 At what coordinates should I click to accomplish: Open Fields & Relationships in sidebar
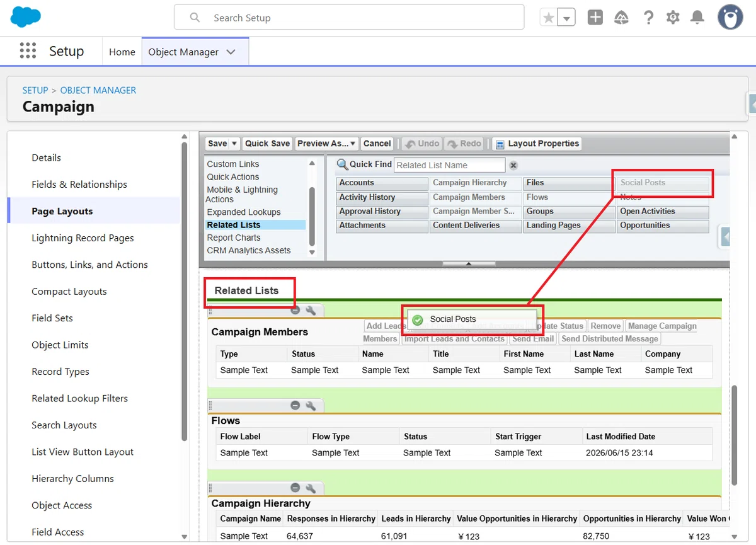[79, 184]
